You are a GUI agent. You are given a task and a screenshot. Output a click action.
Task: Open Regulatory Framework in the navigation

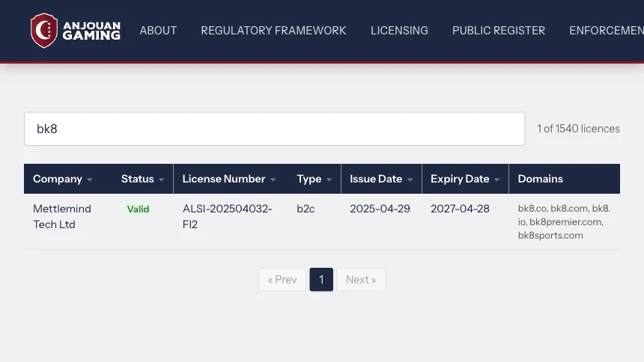273,31
